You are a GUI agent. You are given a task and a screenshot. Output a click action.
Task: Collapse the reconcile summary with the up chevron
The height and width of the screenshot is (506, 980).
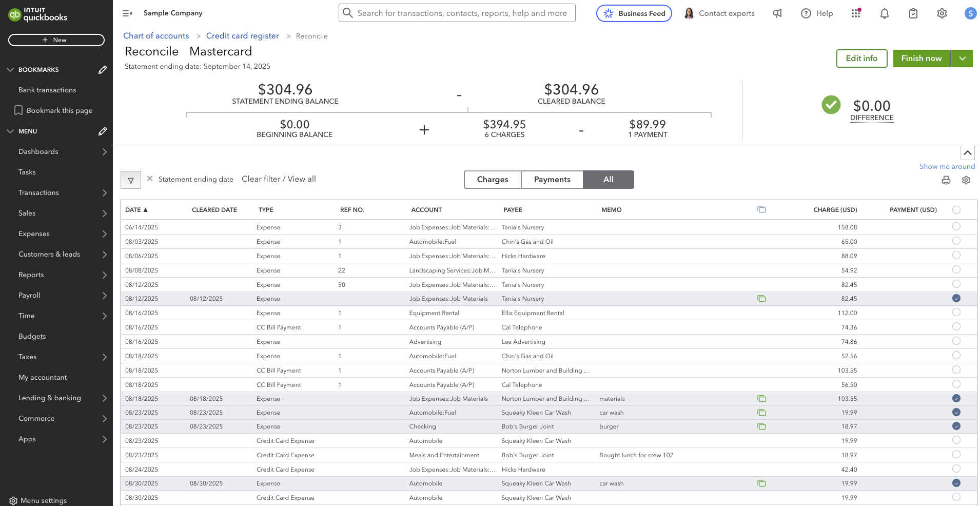[x=967, y=153]
